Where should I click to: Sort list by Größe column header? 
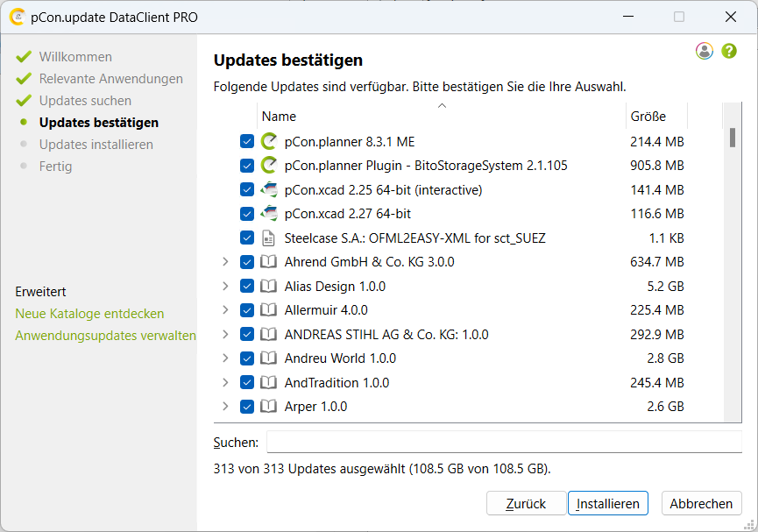coord(656,116)
